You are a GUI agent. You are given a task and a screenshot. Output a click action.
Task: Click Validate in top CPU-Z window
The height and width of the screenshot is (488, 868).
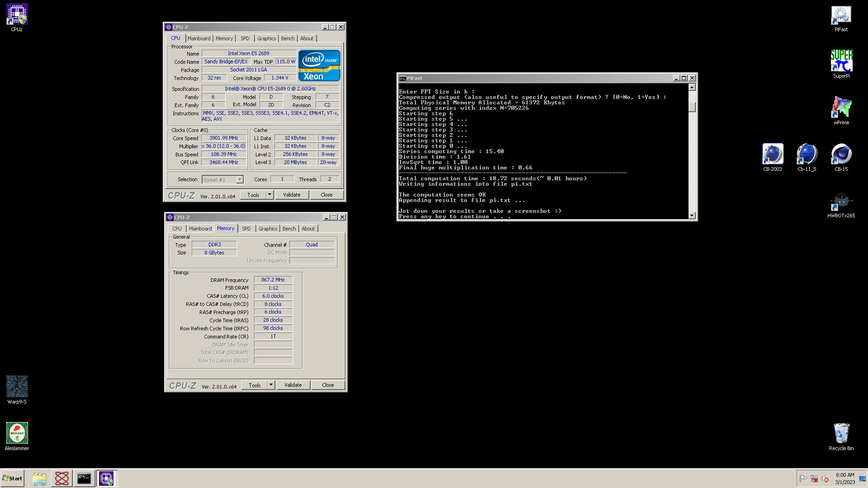pyautogui.click(x=292, y=195)
